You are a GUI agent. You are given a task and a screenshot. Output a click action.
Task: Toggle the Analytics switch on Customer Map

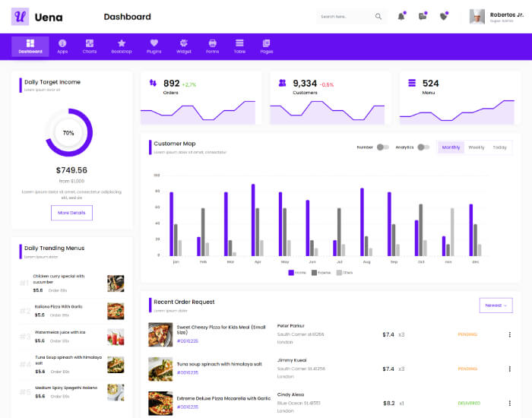pyautogui.click(x=423, y=147)
